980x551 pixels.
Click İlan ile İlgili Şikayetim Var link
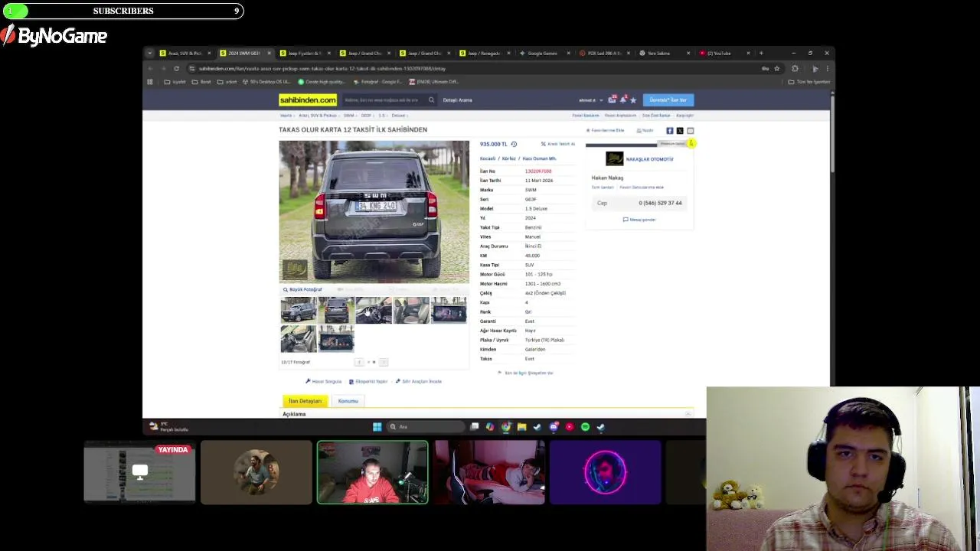point(525,373)
